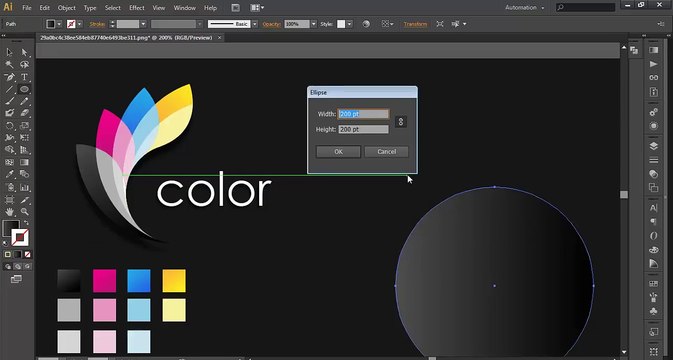The image size is (673, 360).
Task: Open Adobe Bridge button in menu bar
Action: pyautogui.click(x=235, y=8)
